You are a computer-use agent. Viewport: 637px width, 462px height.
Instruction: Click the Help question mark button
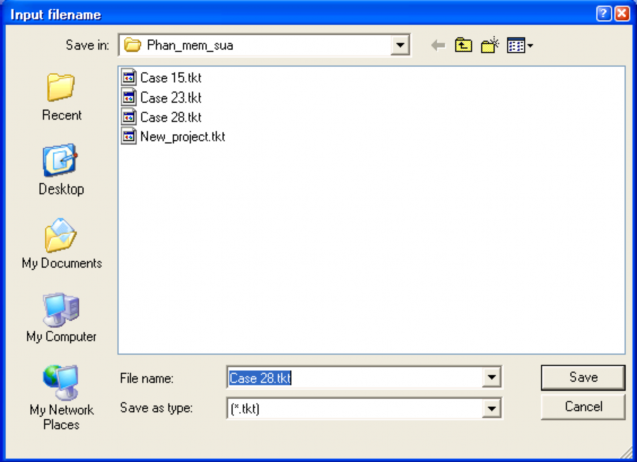click(x=603, y=13)
